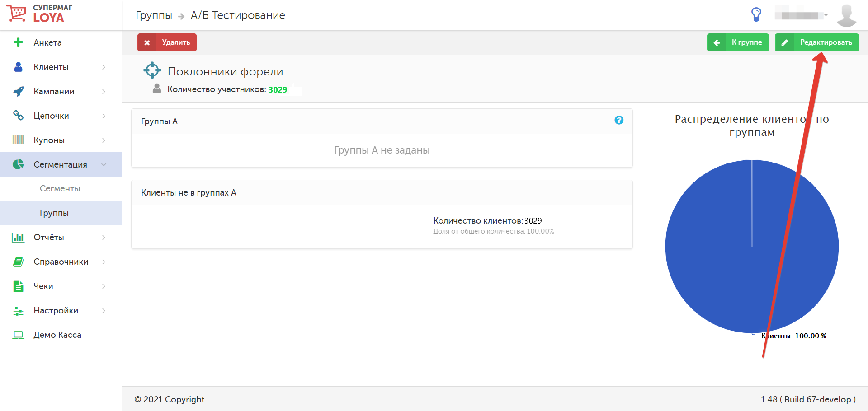Click the 1.48 Build 67-develop version text

(x=808, y=399)
